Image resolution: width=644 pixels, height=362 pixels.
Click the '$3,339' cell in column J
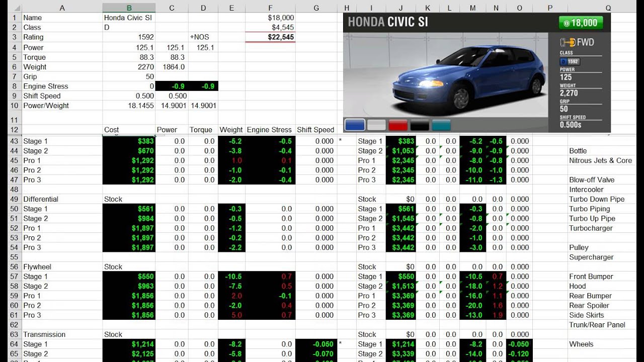point(401,354)
